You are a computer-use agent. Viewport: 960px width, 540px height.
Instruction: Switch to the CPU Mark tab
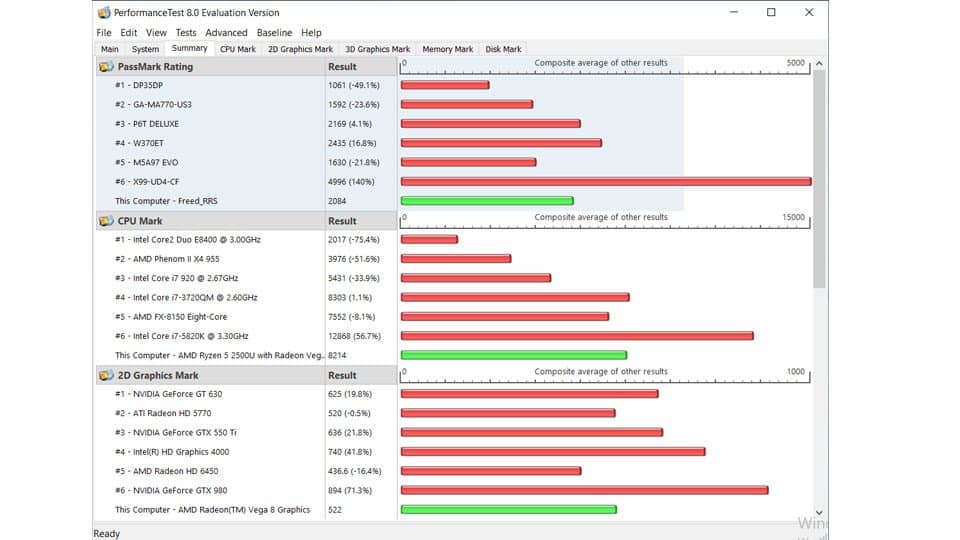click(238, 49)
